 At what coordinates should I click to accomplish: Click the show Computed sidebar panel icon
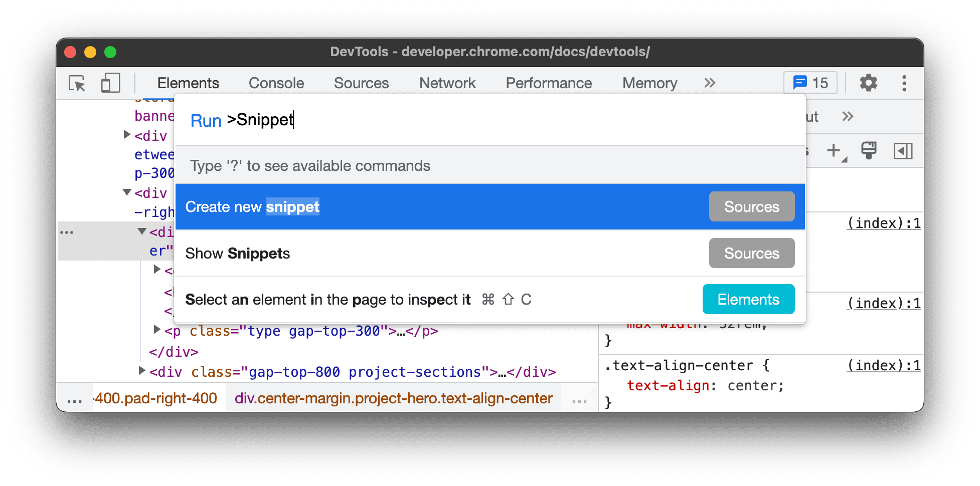[903, 150]
